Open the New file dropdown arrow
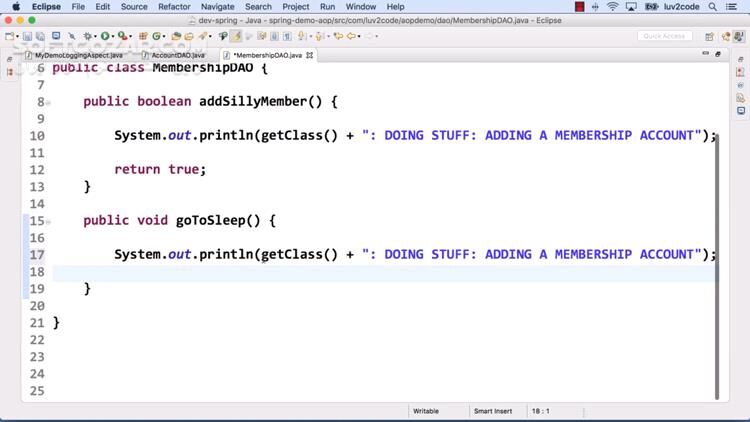The width and height of the screenshot is (750, 422). point(18,37)
